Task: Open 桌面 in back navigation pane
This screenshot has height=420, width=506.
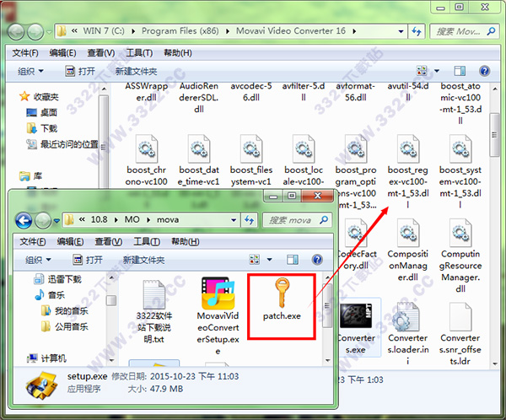Action: click(41, 112)
